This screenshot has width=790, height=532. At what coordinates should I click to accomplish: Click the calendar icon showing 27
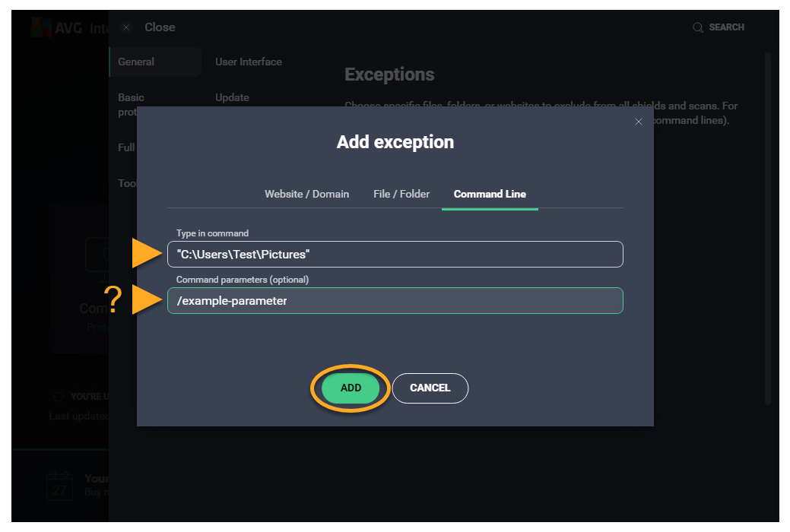pos(59,486)
